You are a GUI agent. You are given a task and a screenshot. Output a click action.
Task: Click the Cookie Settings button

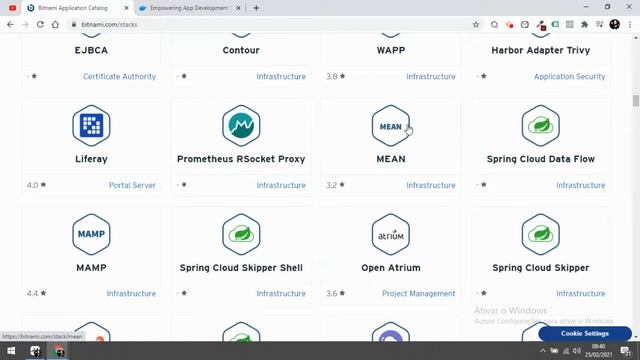(x=585, y=333)
